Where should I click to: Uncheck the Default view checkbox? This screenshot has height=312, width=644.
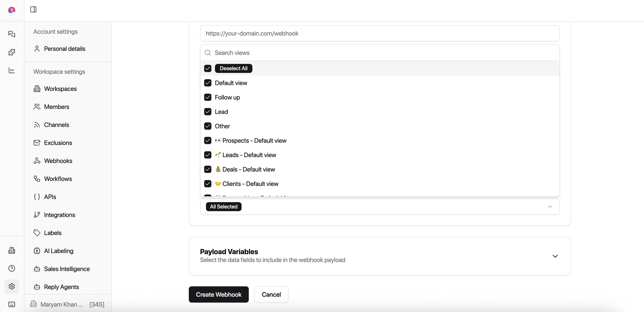point(208,83)
